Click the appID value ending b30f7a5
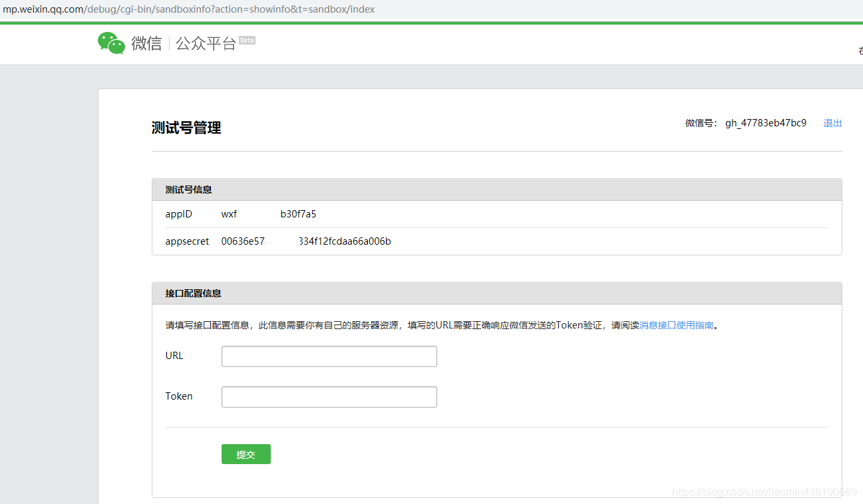Viewport: 863px width, 504px height. 298,214
